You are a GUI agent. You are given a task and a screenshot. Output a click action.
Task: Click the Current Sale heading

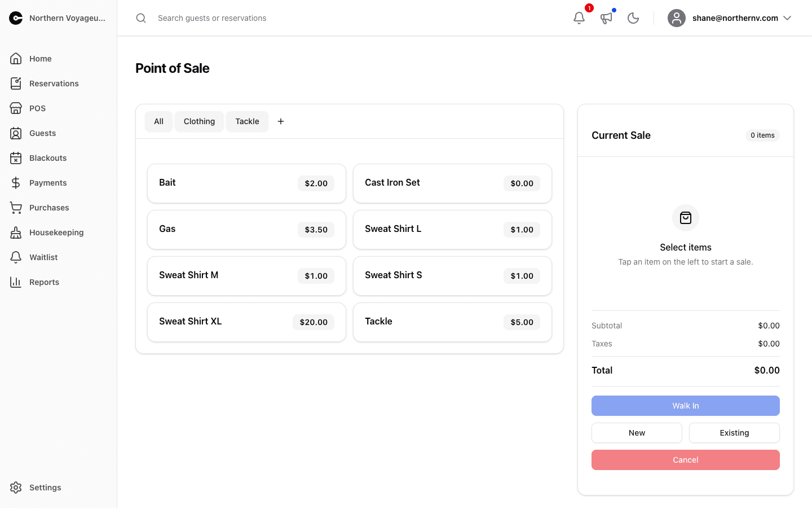(x=621, y=135)
